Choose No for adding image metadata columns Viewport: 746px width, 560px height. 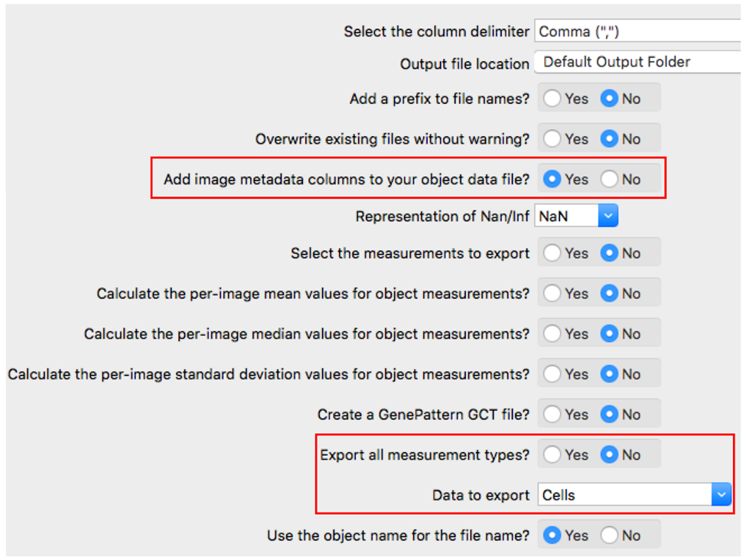609,179
